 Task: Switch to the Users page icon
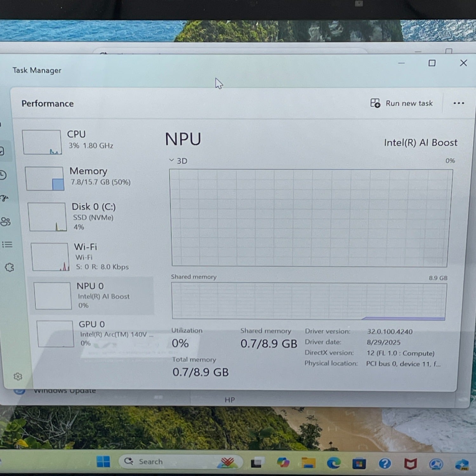coord(5,221)
